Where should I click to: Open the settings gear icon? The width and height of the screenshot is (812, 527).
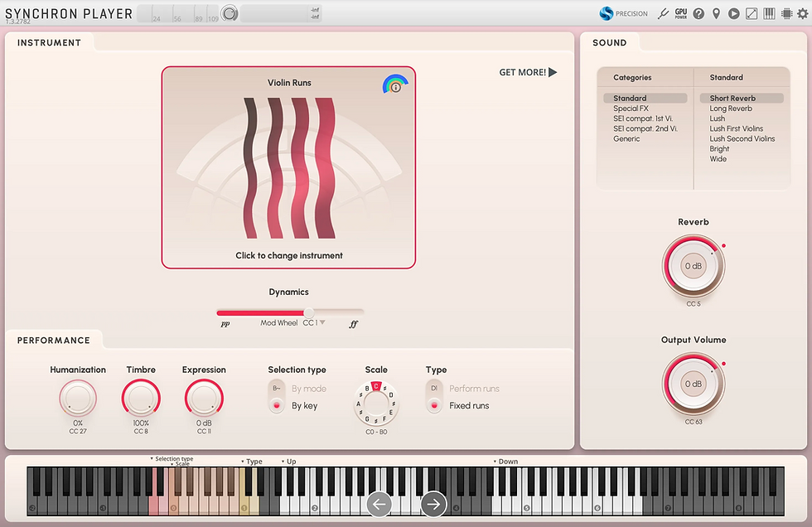click(801, 13)
